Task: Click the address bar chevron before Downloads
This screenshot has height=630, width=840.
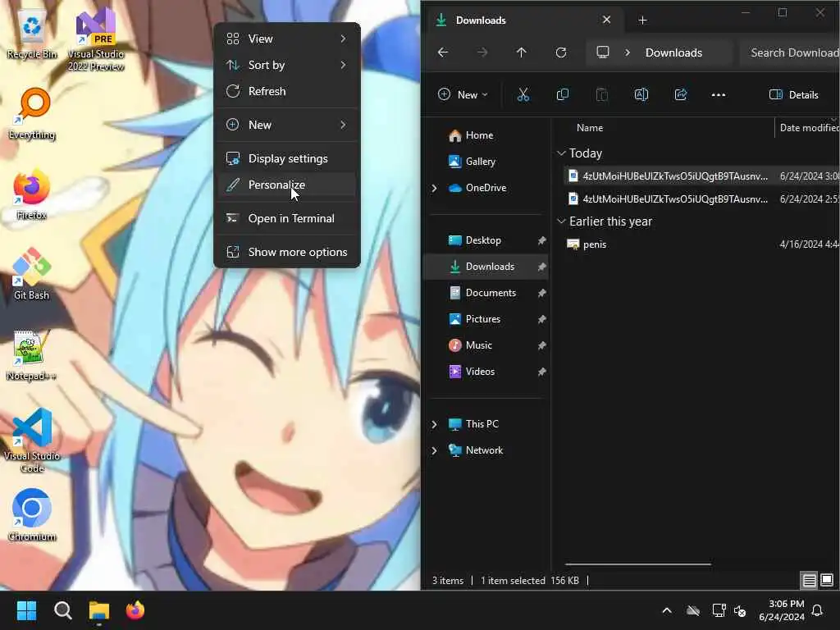Action: (x=628, y=52)
